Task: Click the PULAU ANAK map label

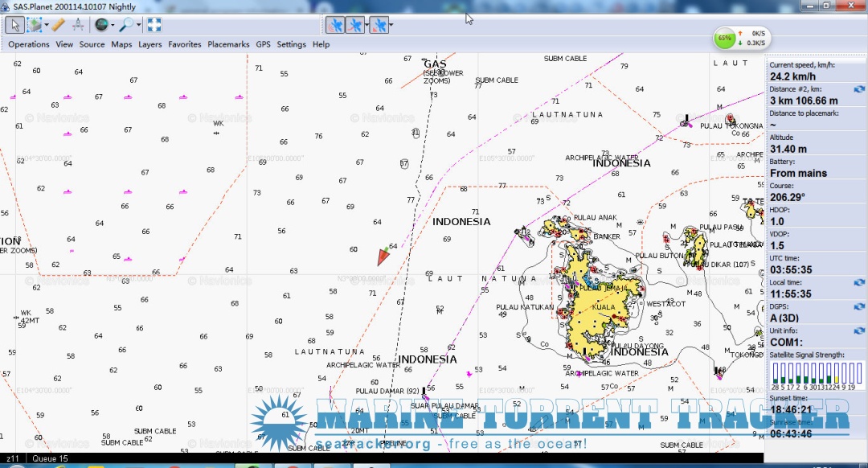Action: click(595, 218)
